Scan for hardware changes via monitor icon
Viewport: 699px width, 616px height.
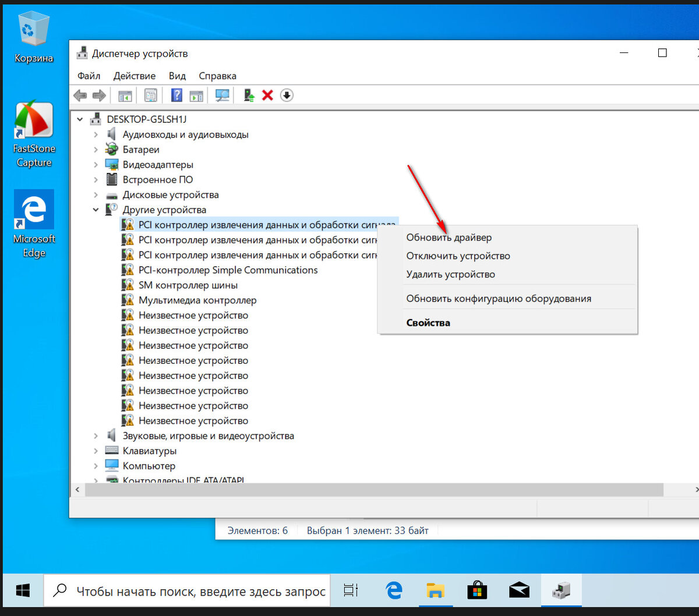[x=222, y=95]
